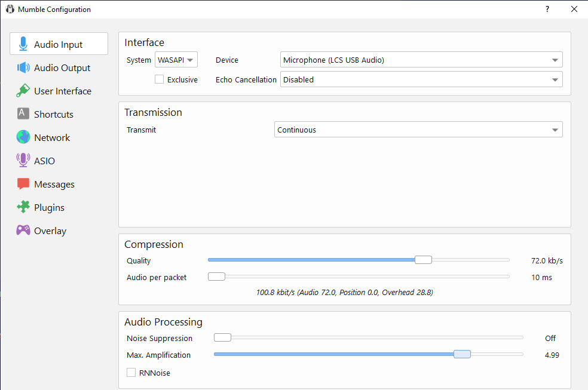Click the Noise Suppression Off value

(550, 338)
